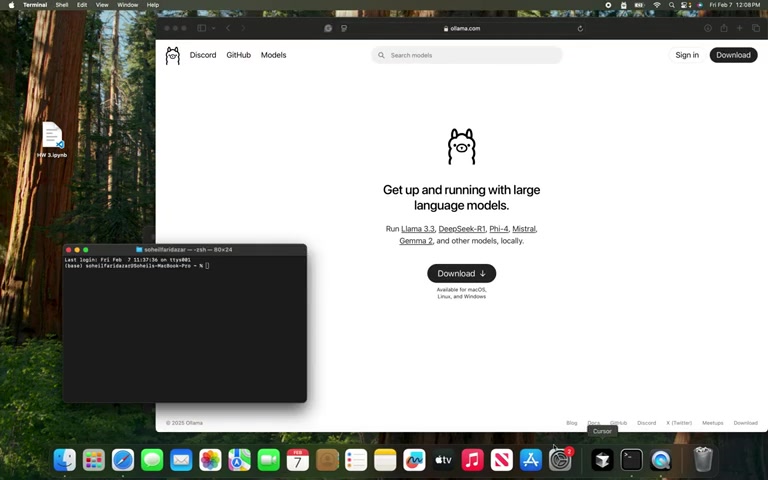Open the Meetups footer link
The height and width of the screenshot is (480, 768).
point(713,423)
